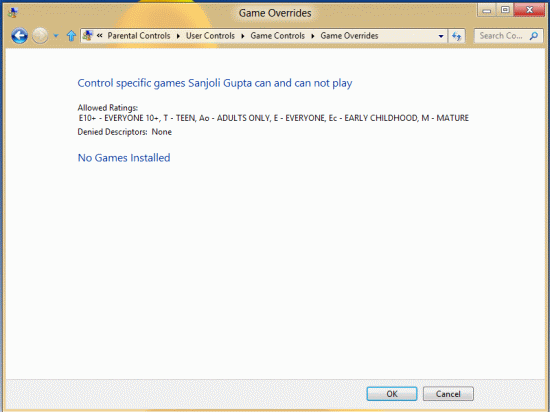Open address bar history dropdown
This screenshot has height=412, width=550.
click(441, 36)
